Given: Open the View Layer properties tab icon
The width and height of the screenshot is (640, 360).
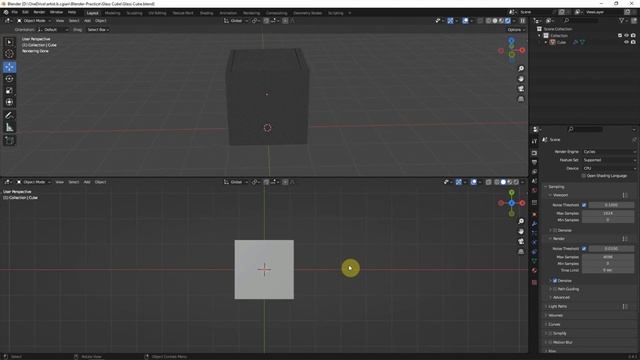Looking at the screenshot, I should tap(534, 172).
